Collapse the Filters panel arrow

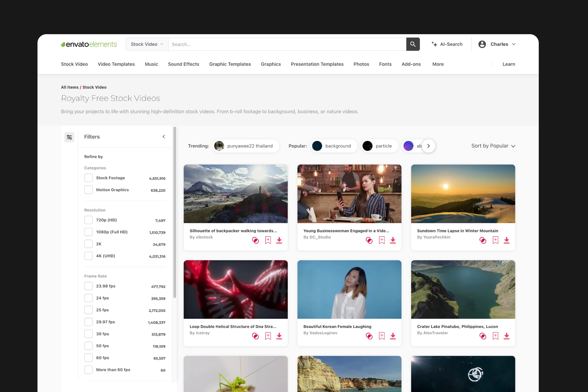164,137
